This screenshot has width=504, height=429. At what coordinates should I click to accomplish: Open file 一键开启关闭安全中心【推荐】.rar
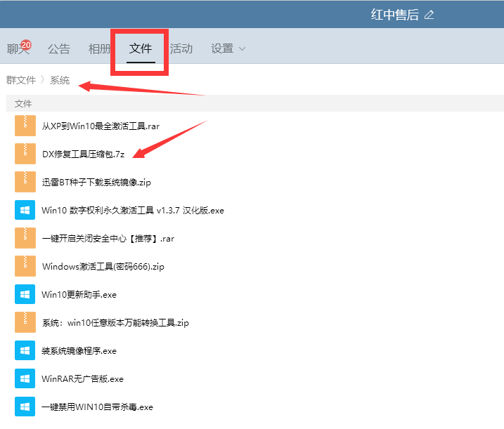(108, 239)
